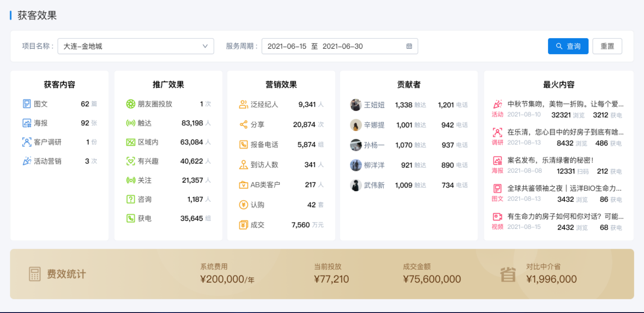Click the 调研 icon beside 在乐清
644x313 pixels.
click(x=498, y=132)
